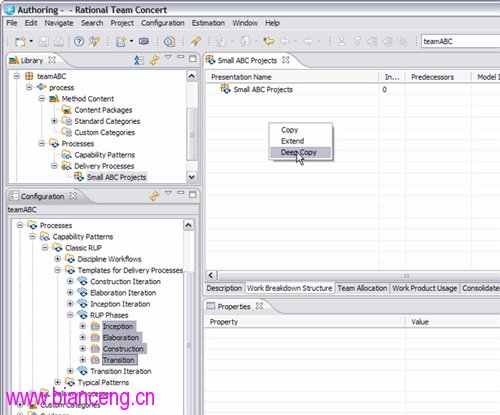Image resolution: width=500 pixels, height=415 pixels.
Task: Select the Transition phase in Configuration tree
Action: [x=119, y=360]
